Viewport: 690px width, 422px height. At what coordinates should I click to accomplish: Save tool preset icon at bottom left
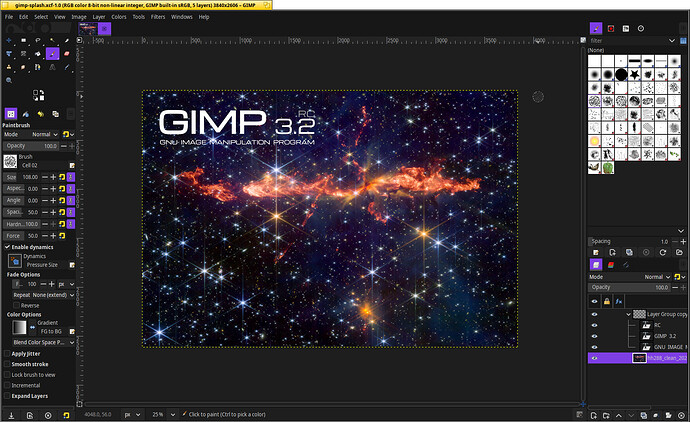(x=11, y=415)
